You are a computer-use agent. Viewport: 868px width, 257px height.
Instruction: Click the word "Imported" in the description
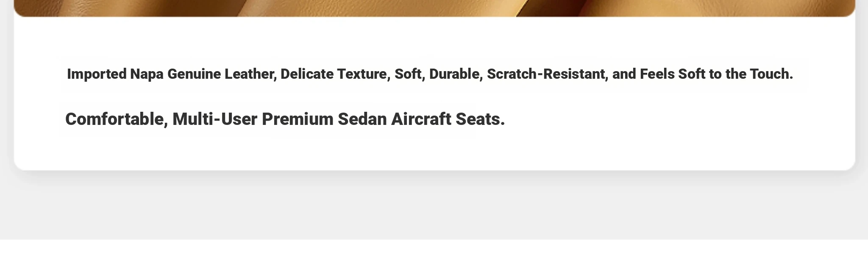tap(97, 74)
